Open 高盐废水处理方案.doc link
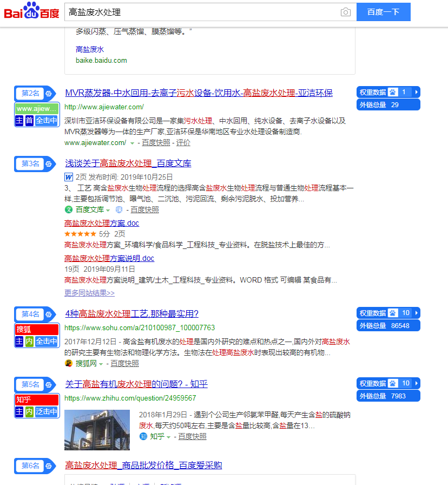This screenshot has width=448, height=485. (102, 223)
